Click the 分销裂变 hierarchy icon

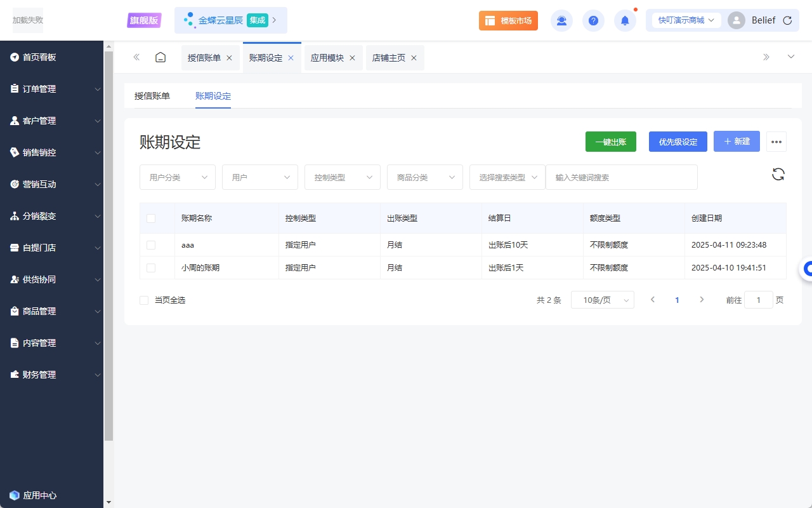click(15, 216)
